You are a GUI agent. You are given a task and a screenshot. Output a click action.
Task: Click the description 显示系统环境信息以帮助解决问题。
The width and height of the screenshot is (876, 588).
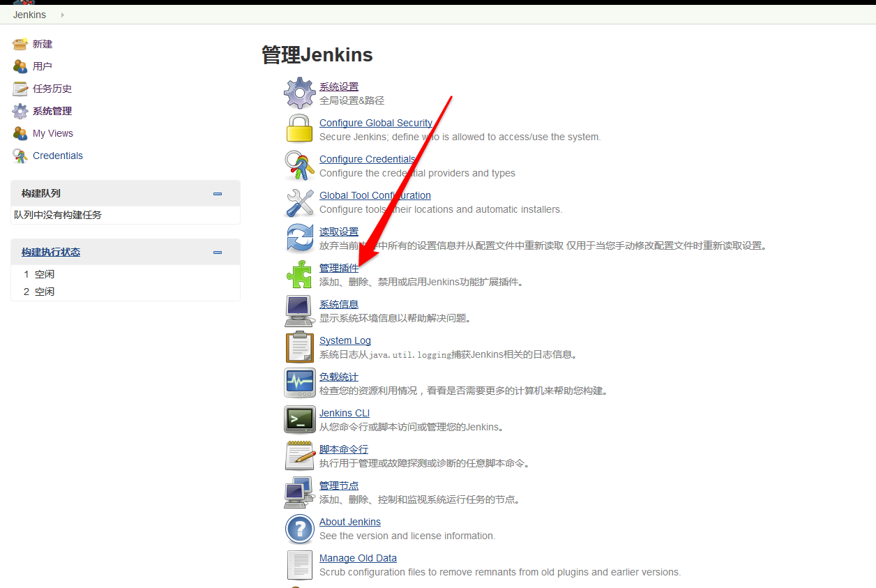click(396, 318)
